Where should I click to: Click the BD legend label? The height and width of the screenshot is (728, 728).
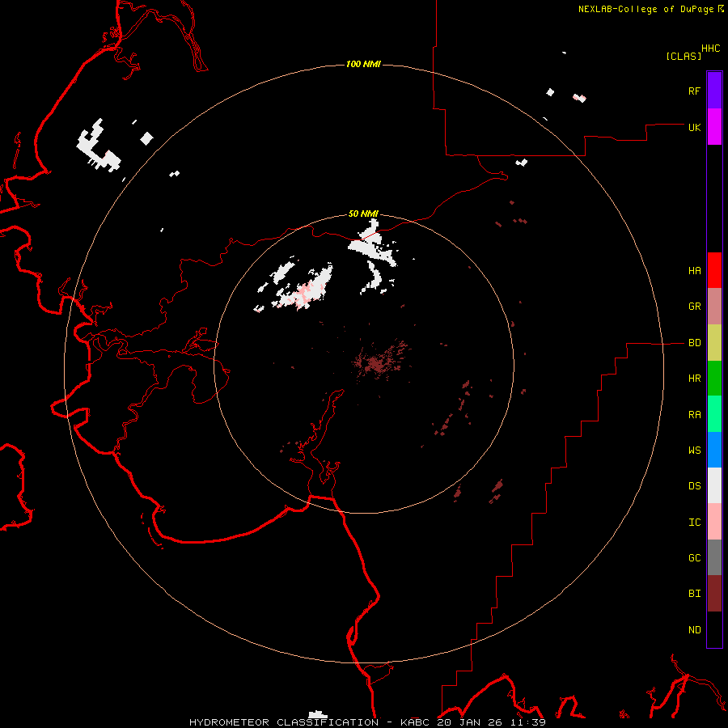tap(694, 343)
